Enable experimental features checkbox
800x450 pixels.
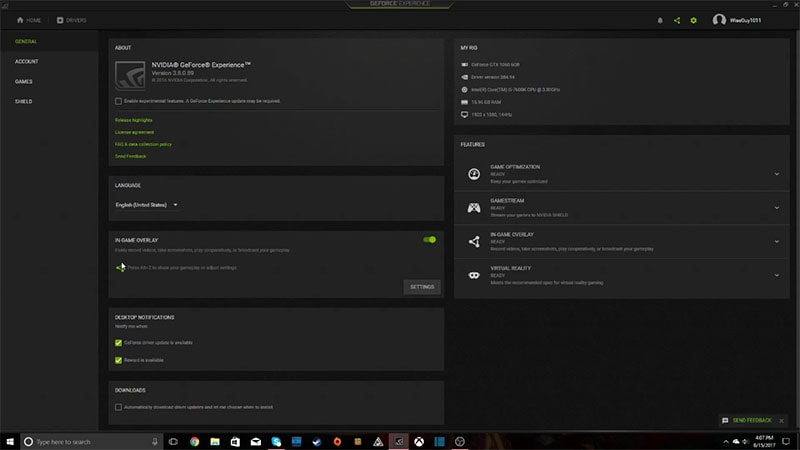point(118,101)
